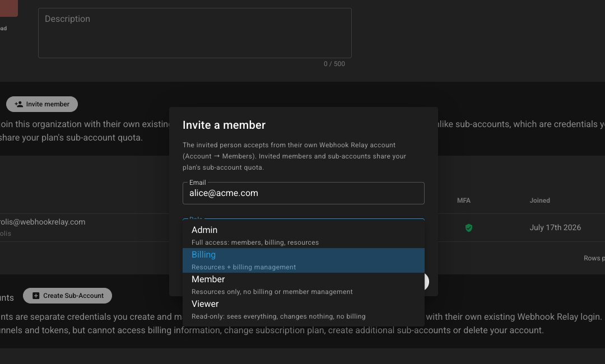Click the July 17th 2026 joined date
The image size is (605, 364).
(x=555, y=227)
